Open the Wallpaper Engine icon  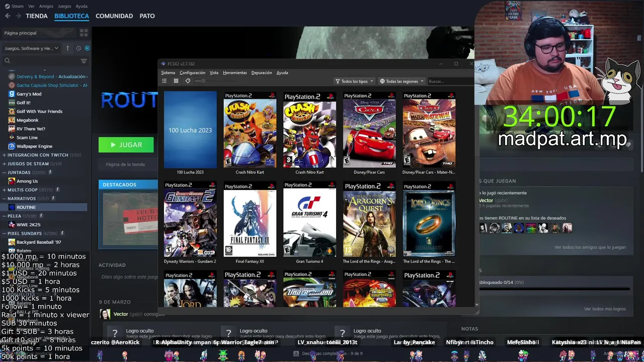[x=12, y=146]
